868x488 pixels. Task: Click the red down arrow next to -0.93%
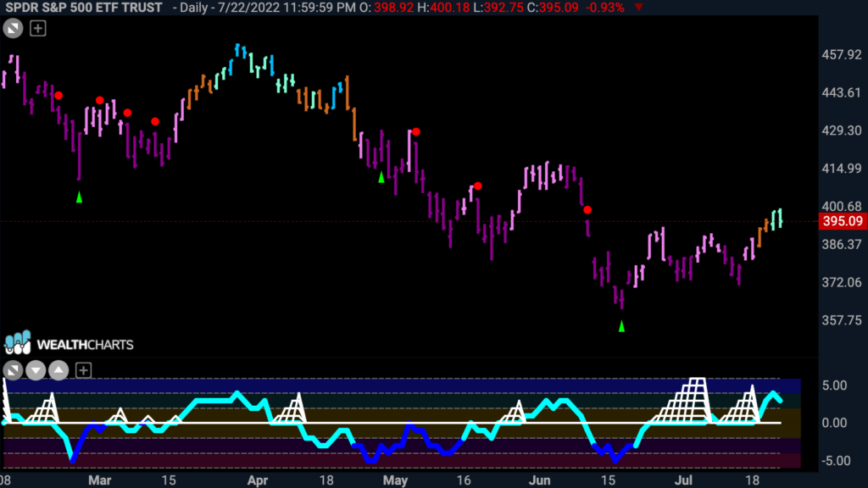[639, 8]
